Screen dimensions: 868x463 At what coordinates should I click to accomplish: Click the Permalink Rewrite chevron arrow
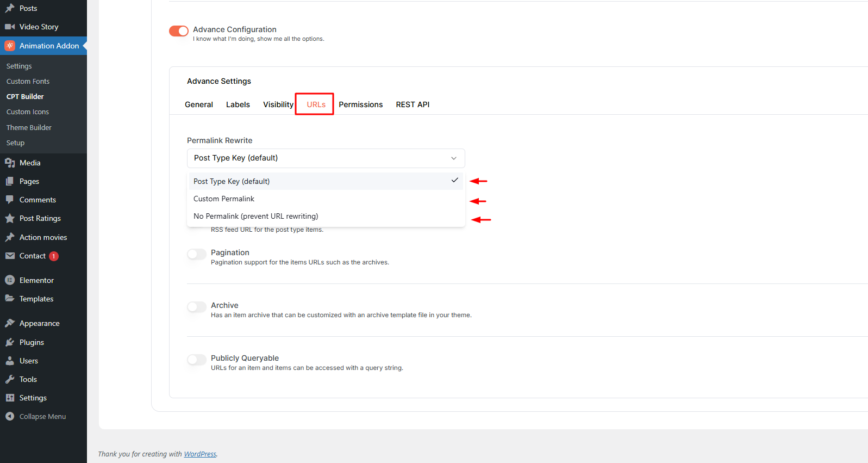tap(454, 158)
